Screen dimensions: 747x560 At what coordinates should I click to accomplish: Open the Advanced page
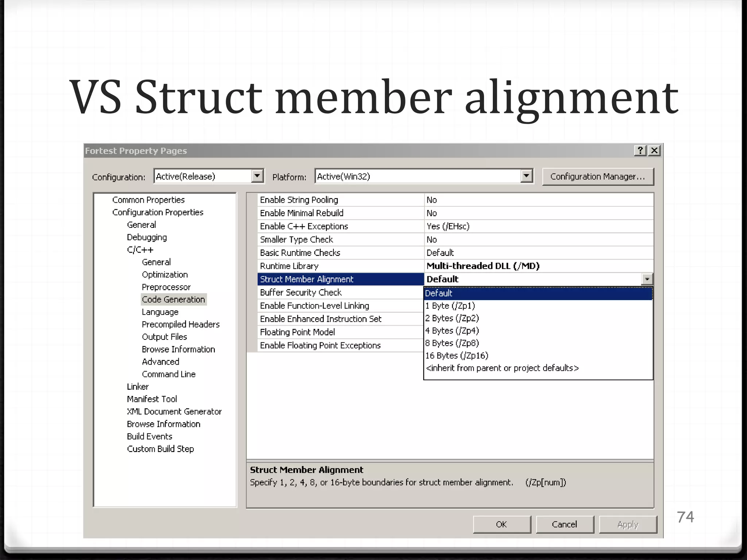(x=160, y=362)
